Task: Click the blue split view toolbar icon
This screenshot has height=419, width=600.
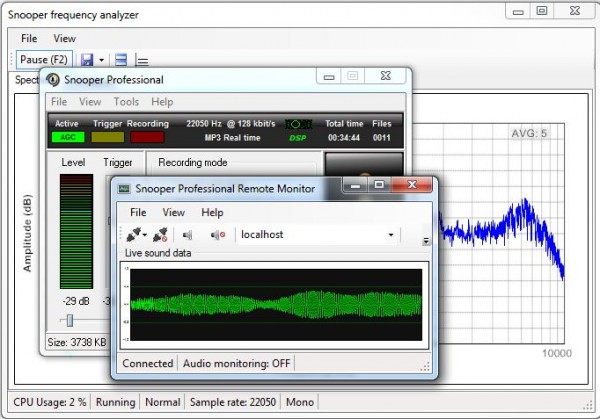Action: point(121,60)
